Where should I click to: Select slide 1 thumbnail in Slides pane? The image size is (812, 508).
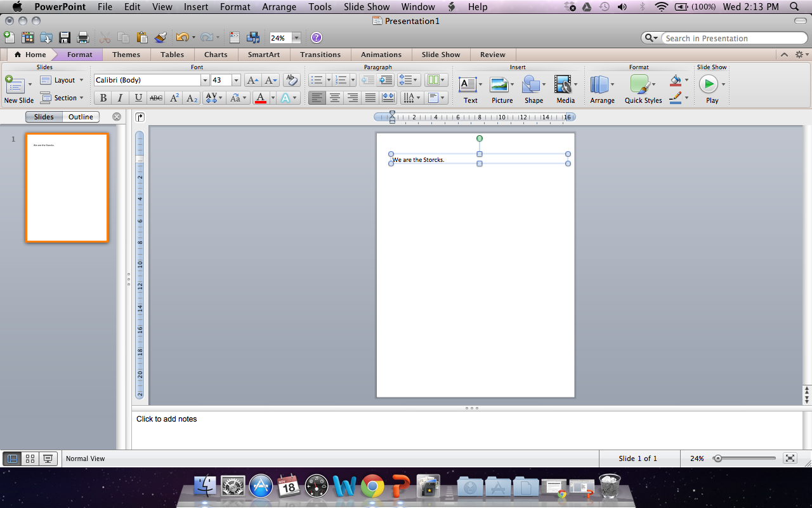[x=67, y=187]
